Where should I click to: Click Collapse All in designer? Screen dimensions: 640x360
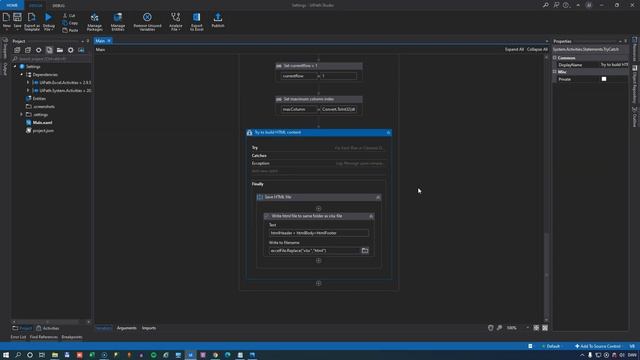537,49
